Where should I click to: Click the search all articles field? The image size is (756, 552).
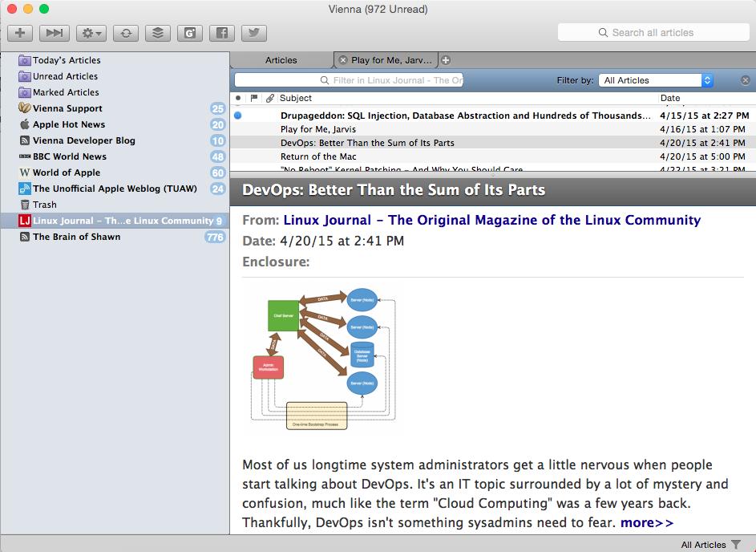tap(652, 33)
